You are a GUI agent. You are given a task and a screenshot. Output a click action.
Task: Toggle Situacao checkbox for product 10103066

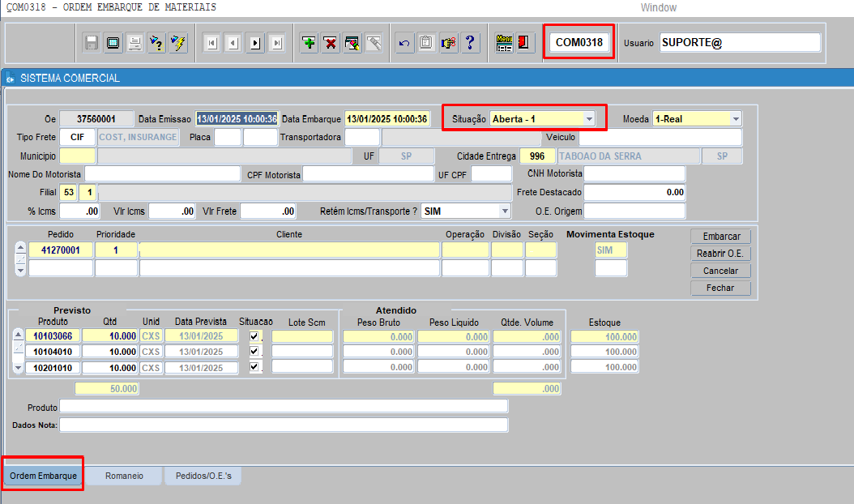[x=254, y=336]
